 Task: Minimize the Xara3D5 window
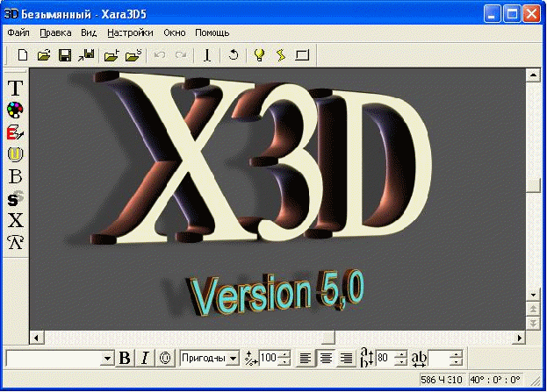[x=492, y=14]
